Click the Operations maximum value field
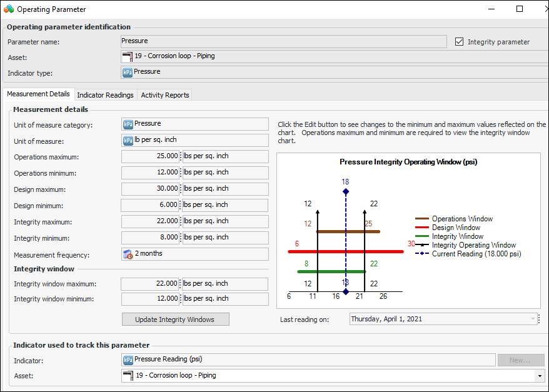Screen dimensions: 549x392 (151, 156)
